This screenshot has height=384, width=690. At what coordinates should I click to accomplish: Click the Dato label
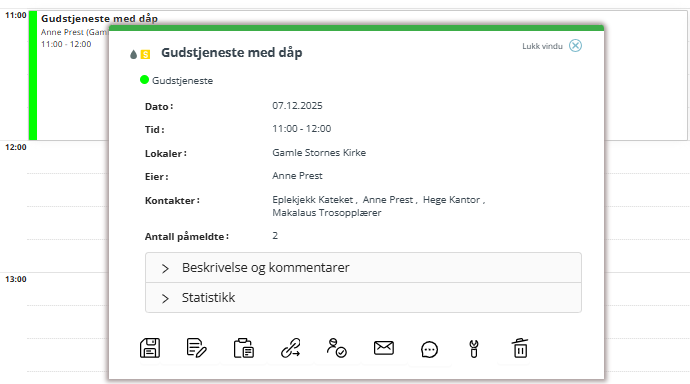159,107
